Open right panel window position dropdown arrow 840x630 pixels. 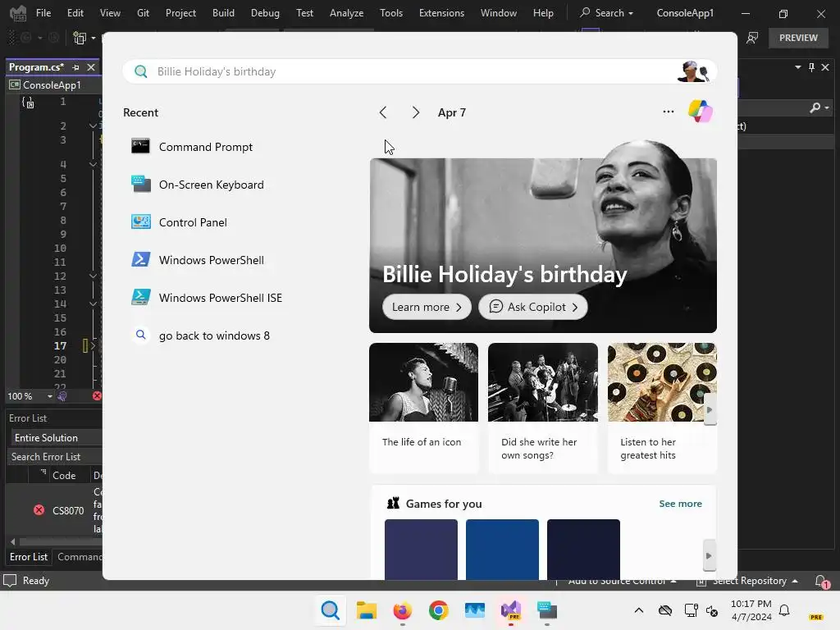(797, 67)
